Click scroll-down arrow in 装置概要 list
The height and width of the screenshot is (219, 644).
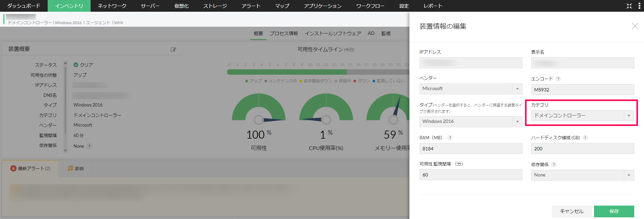coord(65,150)
